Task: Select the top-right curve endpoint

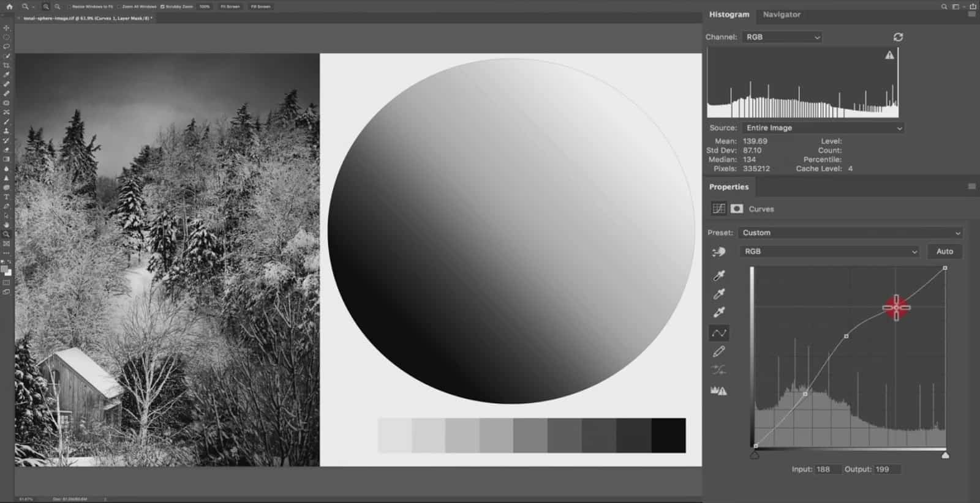Action: click(x=945, y=268)
